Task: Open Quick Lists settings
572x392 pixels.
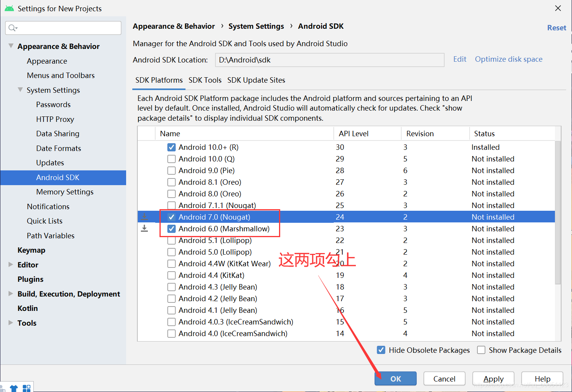Action: point(45,221)
